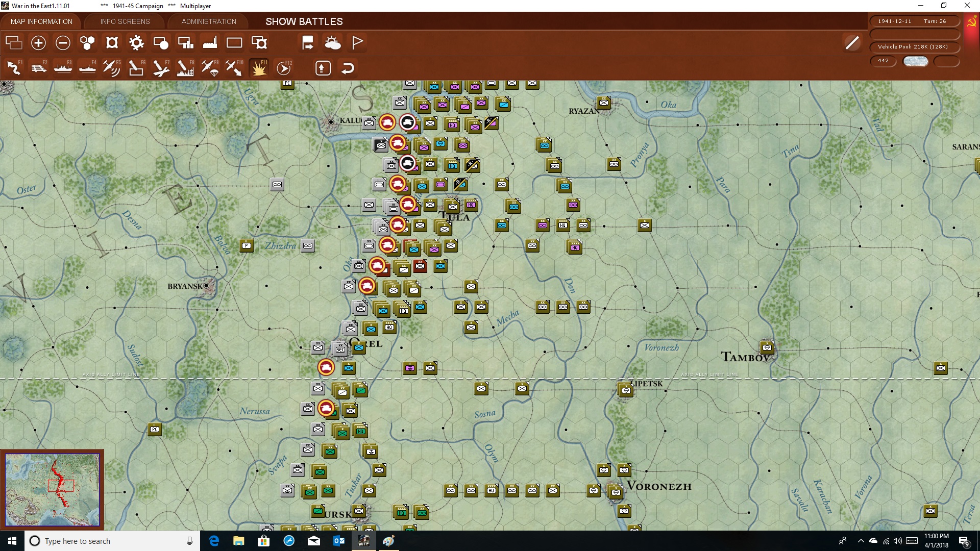Switch to the INFO SCREENS tab
This screenshot has width=980, height=551.
tap(125, 21)
